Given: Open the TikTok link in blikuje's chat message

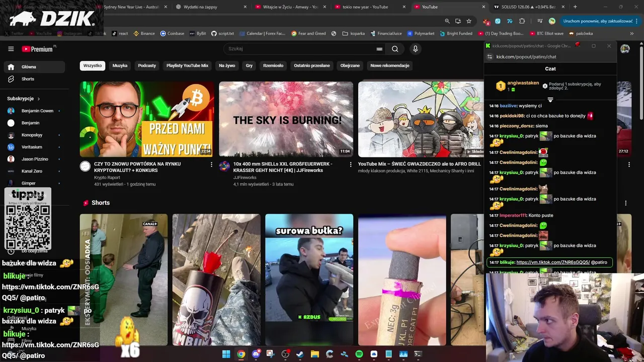Looking at the screenshot, I should pos(552,262).
